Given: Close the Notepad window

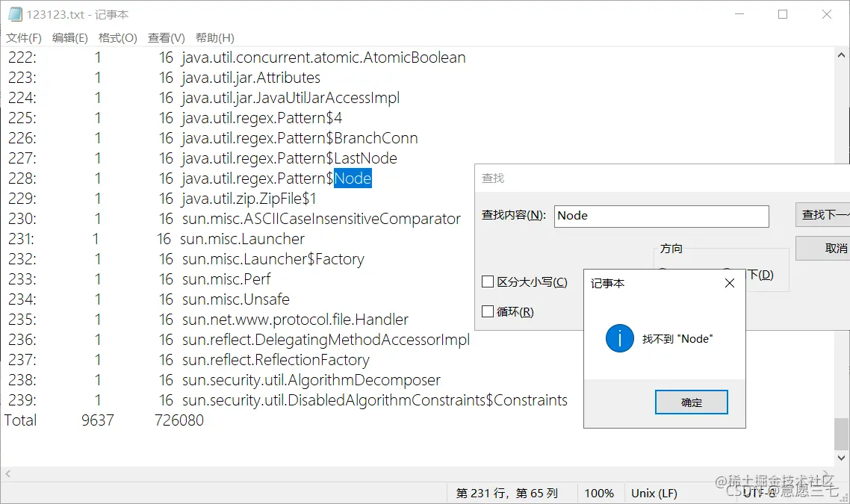Looking at the screenshot, I should [x=826, y=15].
